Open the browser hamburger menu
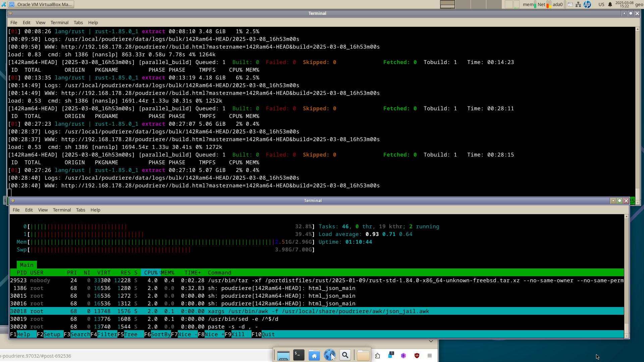 (x=430, y=356)
